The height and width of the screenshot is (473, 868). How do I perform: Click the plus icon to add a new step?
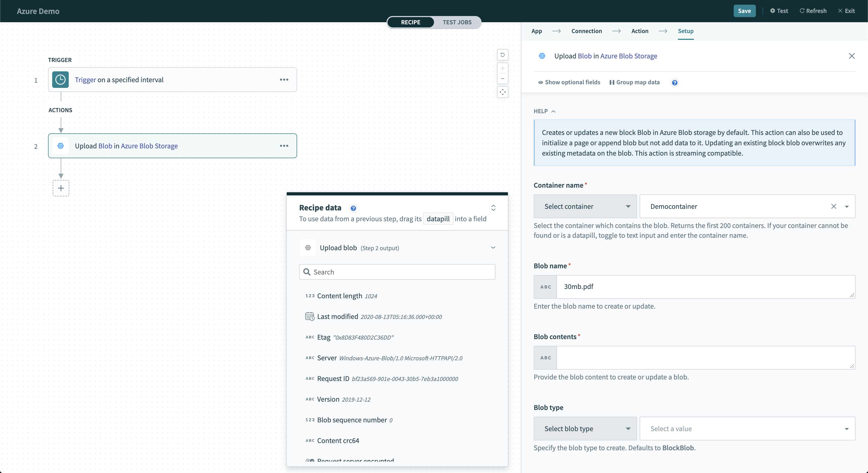click(x=61, y=188)
